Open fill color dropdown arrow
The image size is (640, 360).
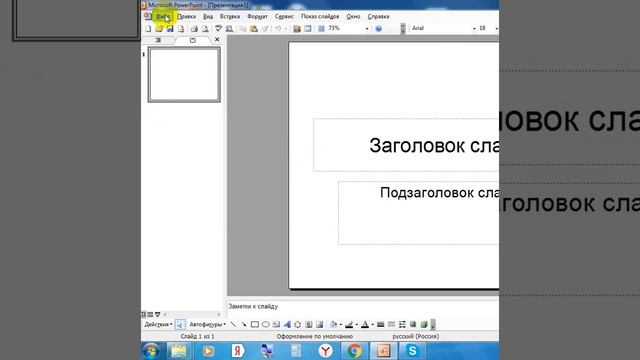click(x=340, y=324)
